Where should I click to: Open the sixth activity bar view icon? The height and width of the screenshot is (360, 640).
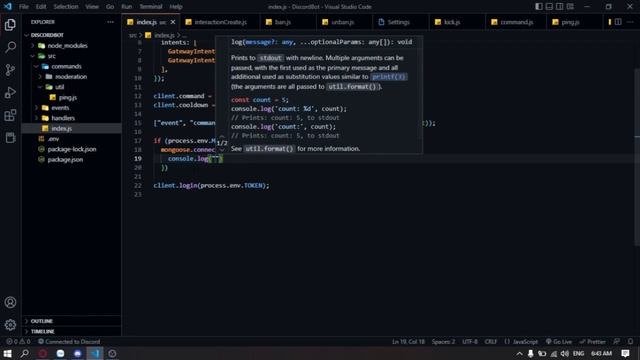[x=10, y=138]
